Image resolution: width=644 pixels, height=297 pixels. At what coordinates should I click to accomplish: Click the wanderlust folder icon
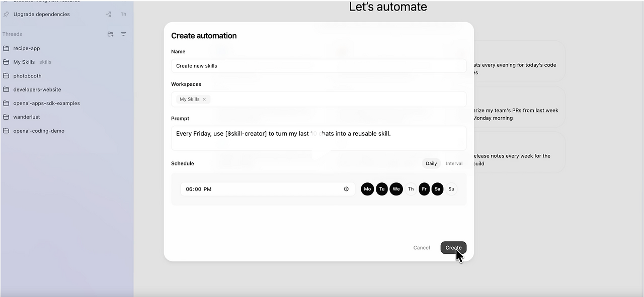pos(6,117)
